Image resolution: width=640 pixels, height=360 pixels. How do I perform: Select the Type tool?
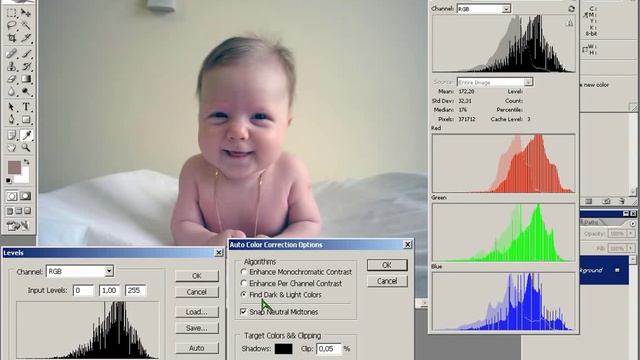(26, 107)
